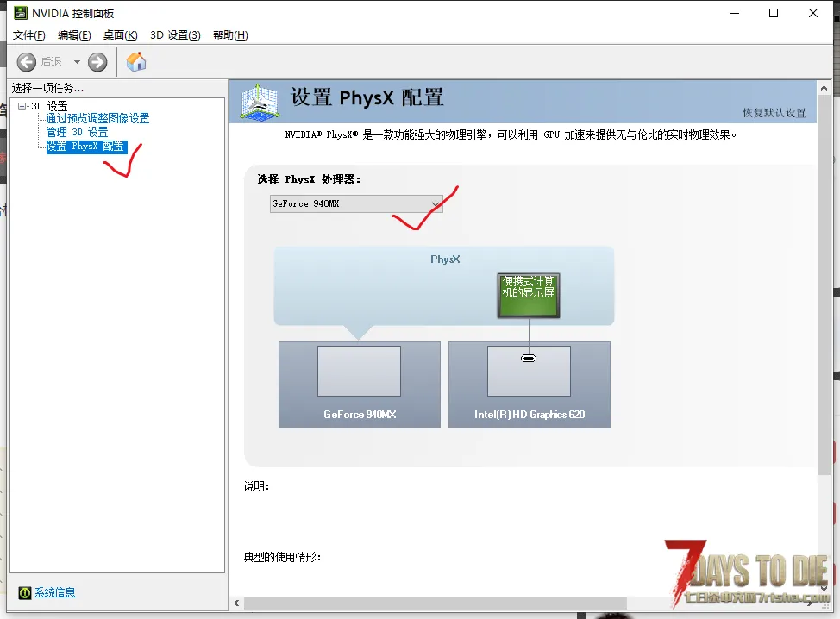840x619 pixels.
Task: Click the PhysX header icon
Action: pos(260,101)
